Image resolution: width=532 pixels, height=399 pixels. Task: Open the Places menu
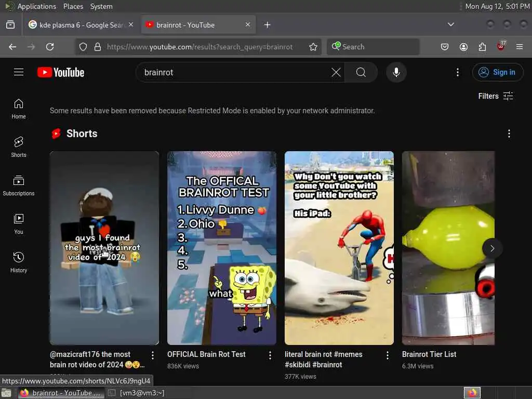73,6
